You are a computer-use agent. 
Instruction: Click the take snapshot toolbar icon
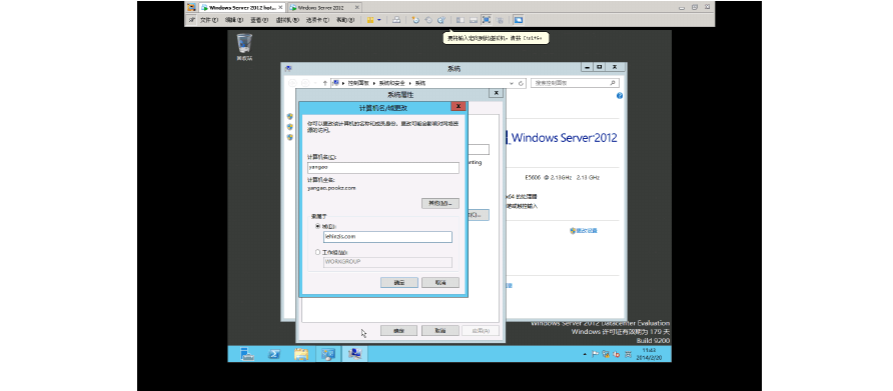click(x=416, y=20)
